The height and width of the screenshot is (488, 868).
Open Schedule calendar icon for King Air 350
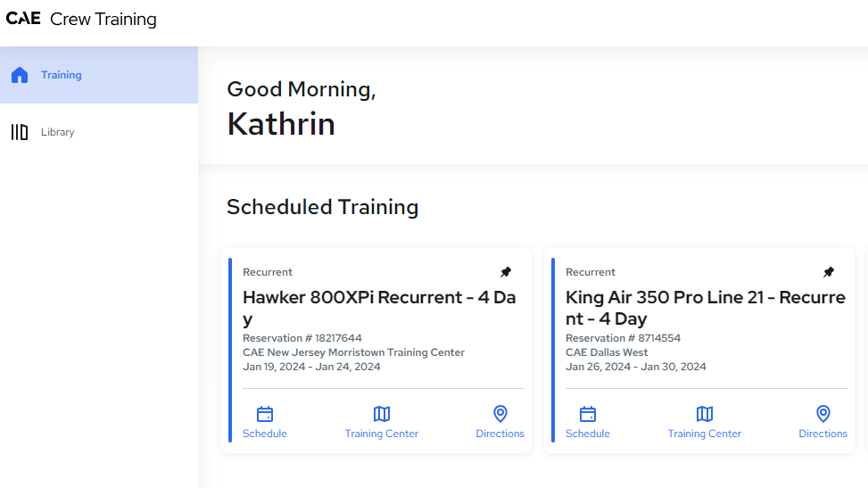[x=587, y=414]
